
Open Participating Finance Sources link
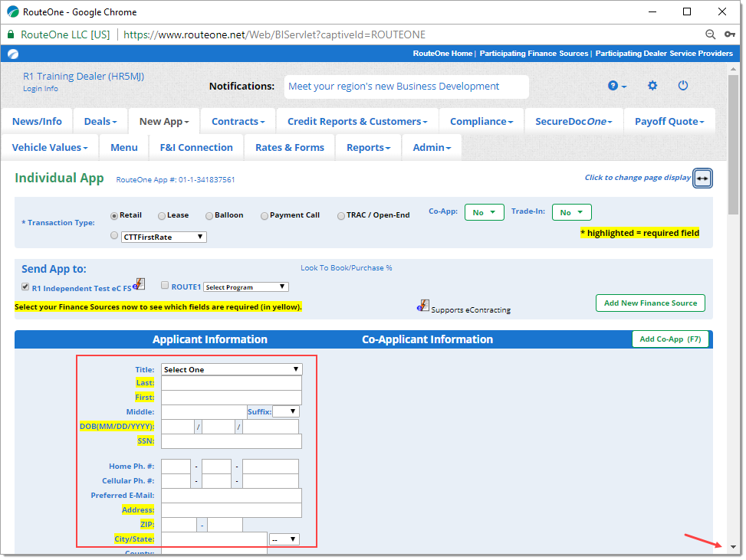click(534, 54)
